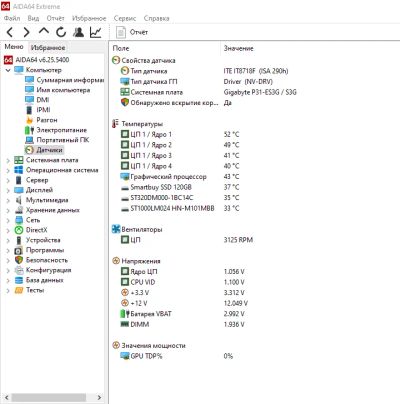This screenshot has width=400, height=404.
Task: Click the Отчёт report button
Action: click(132, 32)
